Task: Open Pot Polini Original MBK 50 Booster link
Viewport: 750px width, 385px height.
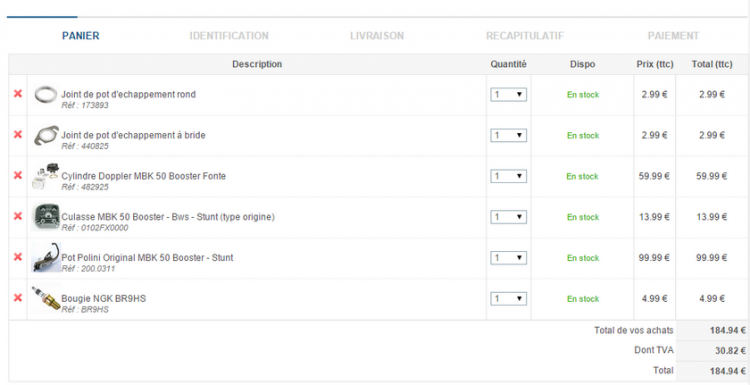Action: 147,258
